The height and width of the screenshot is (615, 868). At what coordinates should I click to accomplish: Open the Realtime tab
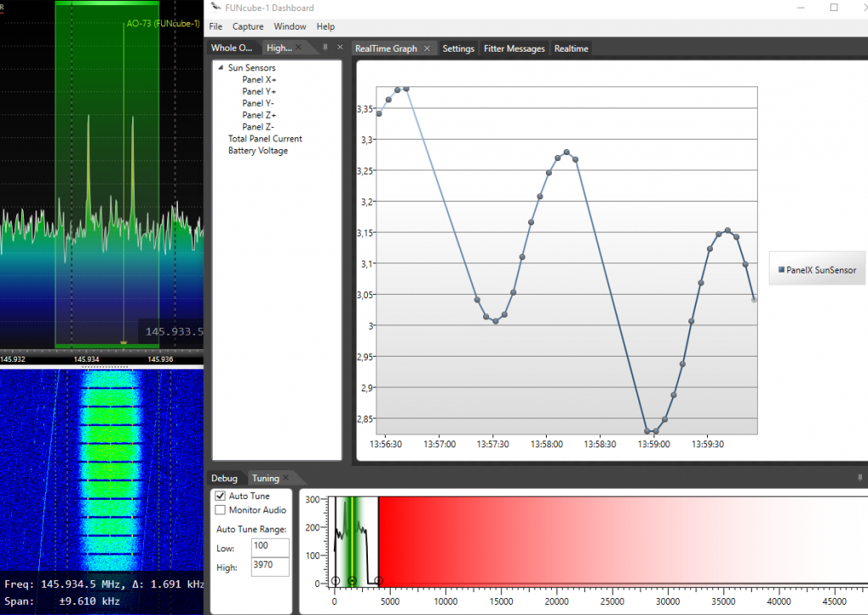pyautogui.click(x=570, y=48)
